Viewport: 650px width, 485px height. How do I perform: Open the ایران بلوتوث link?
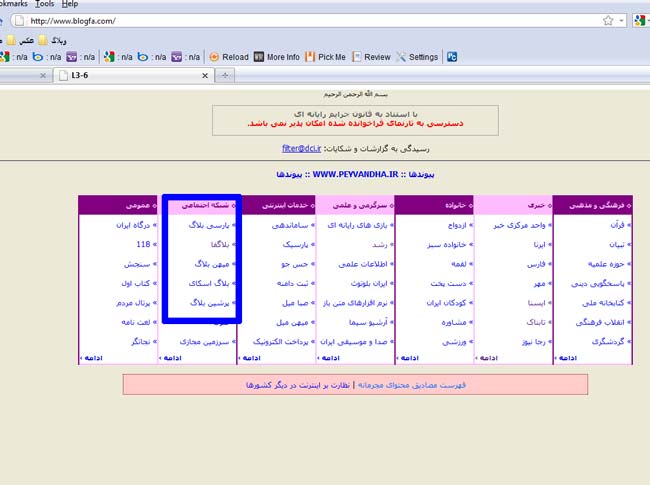click(369, 284)
